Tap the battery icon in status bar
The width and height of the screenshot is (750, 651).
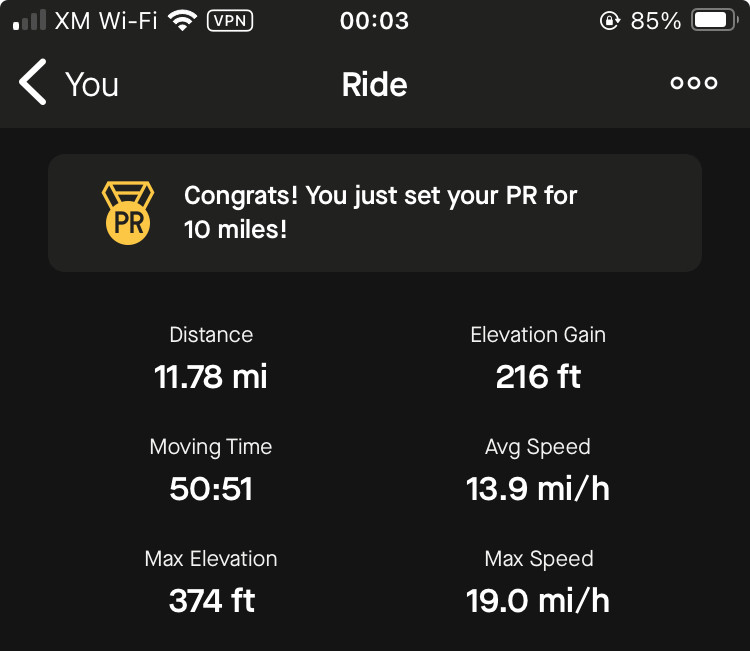pyautogui.click(x=715, y=21)
